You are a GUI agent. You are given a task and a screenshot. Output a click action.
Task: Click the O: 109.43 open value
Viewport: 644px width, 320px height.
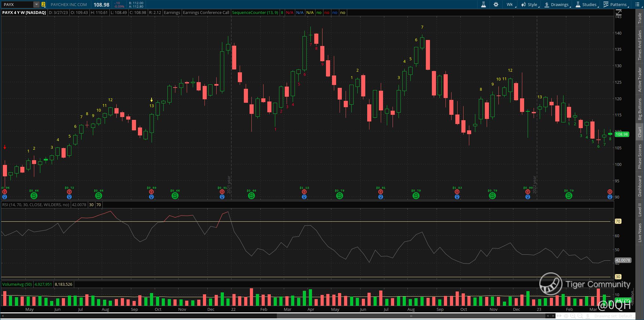(x=79, y=13)
